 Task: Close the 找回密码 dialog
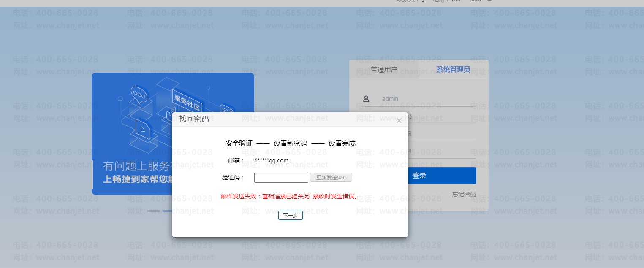coord(399,121)
